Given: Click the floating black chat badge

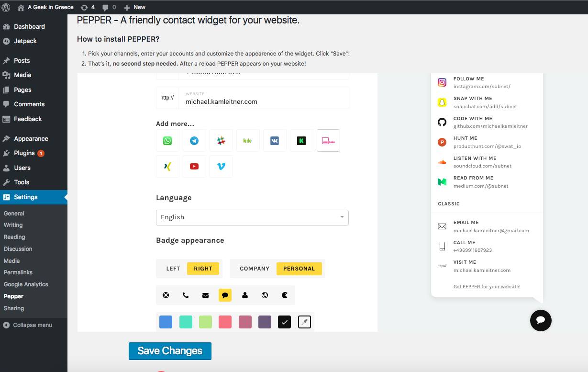Looking at the screenshot, I should point(541,320).
